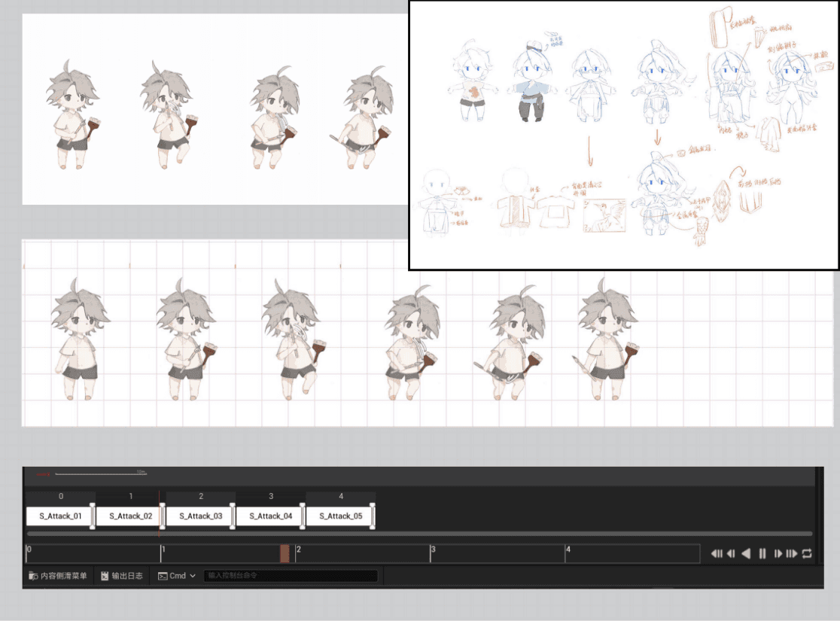Image resolution: width=840 pixels, height=621 pixels.
Task: Click the brown playhead on the timeline scrubber
Action: point(285,553)
